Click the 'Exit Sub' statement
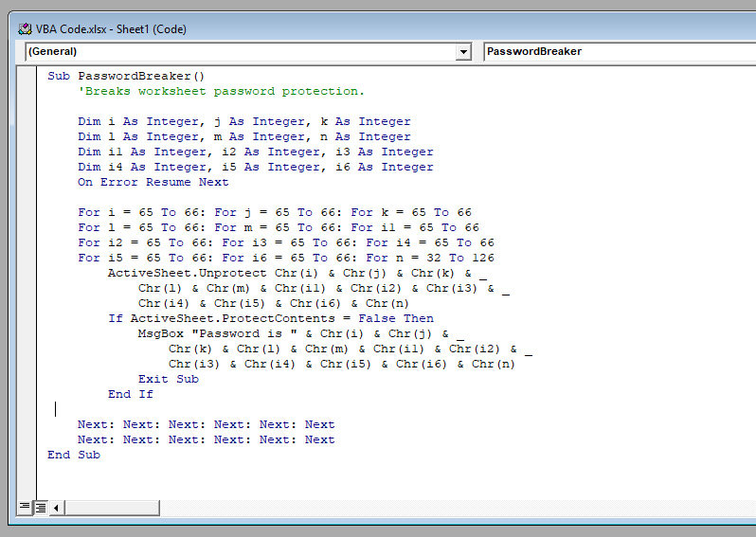The width and height of the screenshot is (756, 537). point(169,380)
